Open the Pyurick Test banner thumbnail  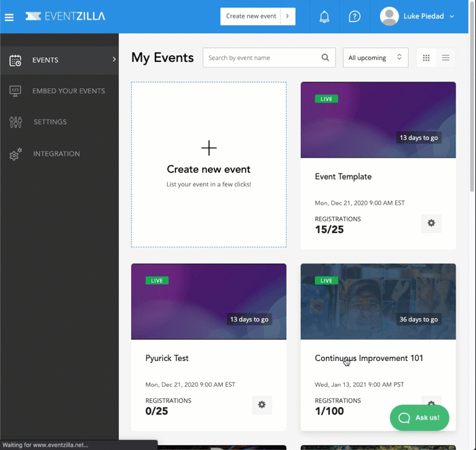coord(208,301)
